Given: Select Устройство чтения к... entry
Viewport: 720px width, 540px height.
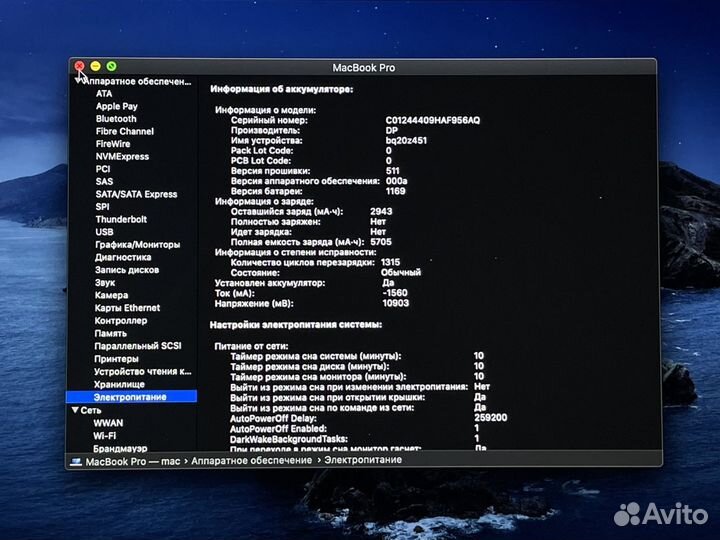Looking at the screenshot, I should coord(143,371).
